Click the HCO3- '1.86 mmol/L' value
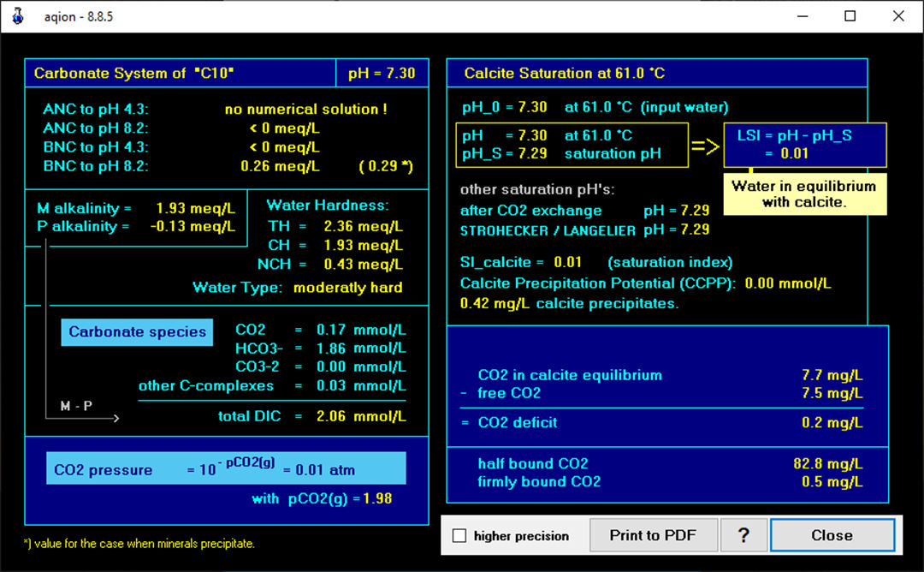This screenshot has height=572, width=924. pos(361,349)
